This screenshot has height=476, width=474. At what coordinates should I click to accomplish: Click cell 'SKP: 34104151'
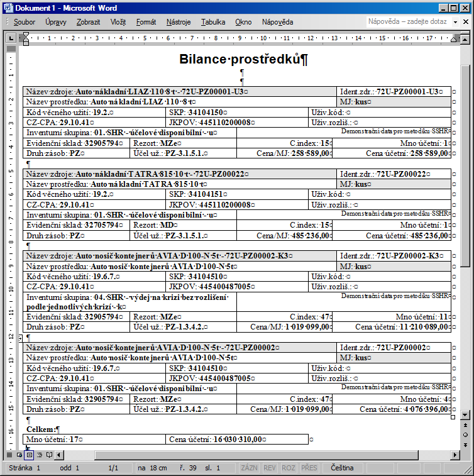(237, 194)
